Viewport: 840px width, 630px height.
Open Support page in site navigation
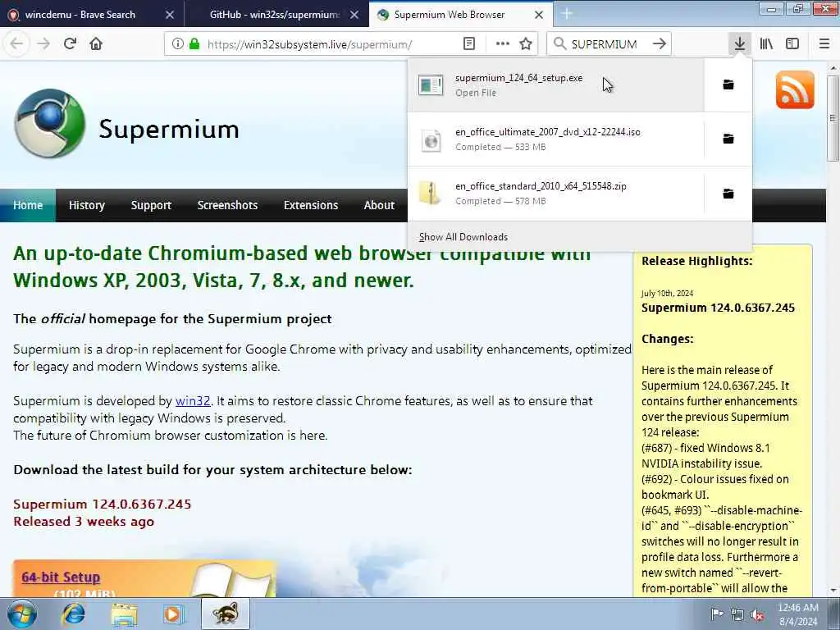pos(151,205)
